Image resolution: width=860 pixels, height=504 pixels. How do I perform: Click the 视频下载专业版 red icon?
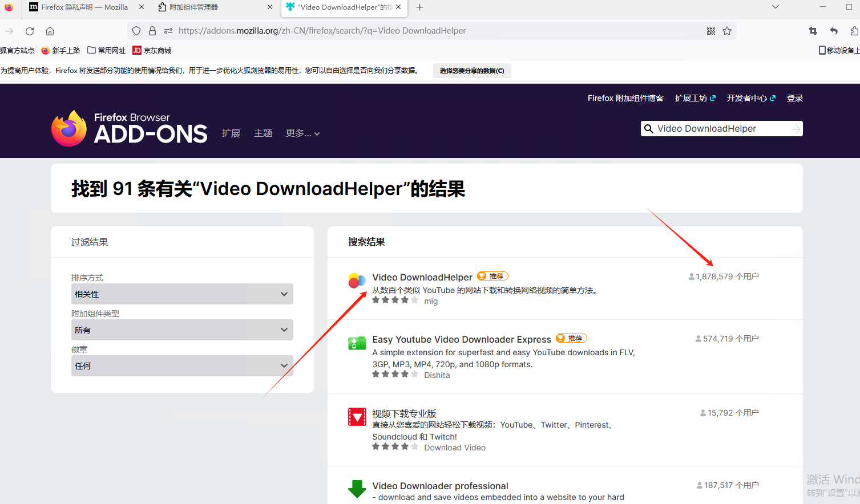(357, 417)
